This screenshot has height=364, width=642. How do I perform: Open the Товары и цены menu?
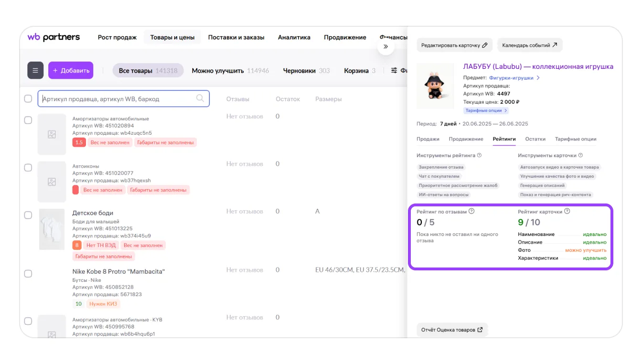[172, 37]
